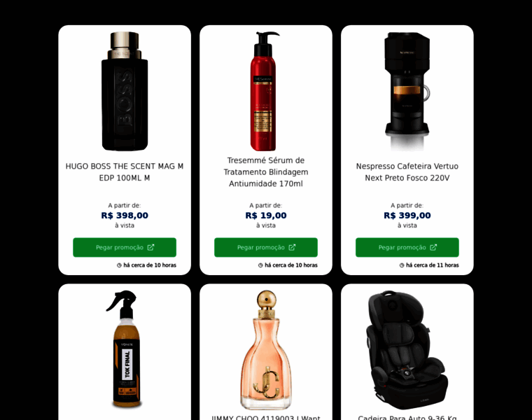Open the Tresemmé serum product image
The width and height of the screenshot is (532, 420).
tap(266, 91)
